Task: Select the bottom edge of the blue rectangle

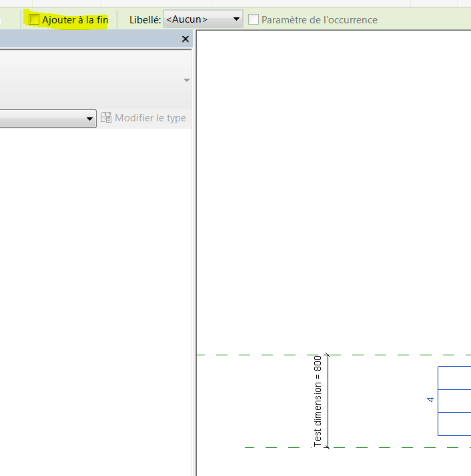Action: [454, 435]
